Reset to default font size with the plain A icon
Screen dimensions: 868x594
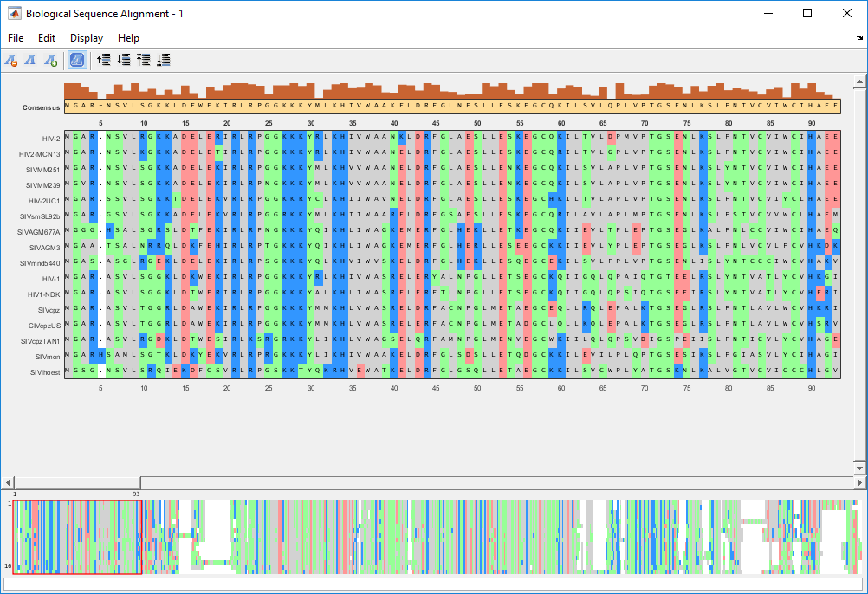coord(30,60)
